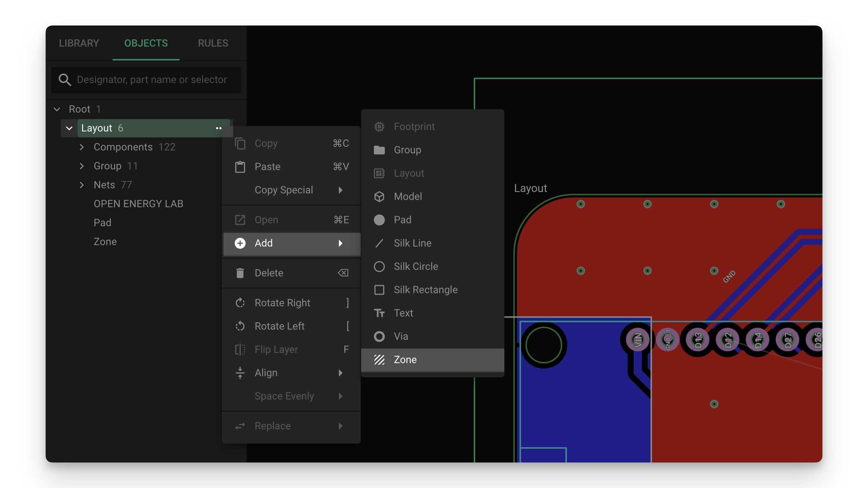The height and width of the screenshot is (488, 868).
Task: Click the D13 pad on the PCB
Action: point(698,340)
